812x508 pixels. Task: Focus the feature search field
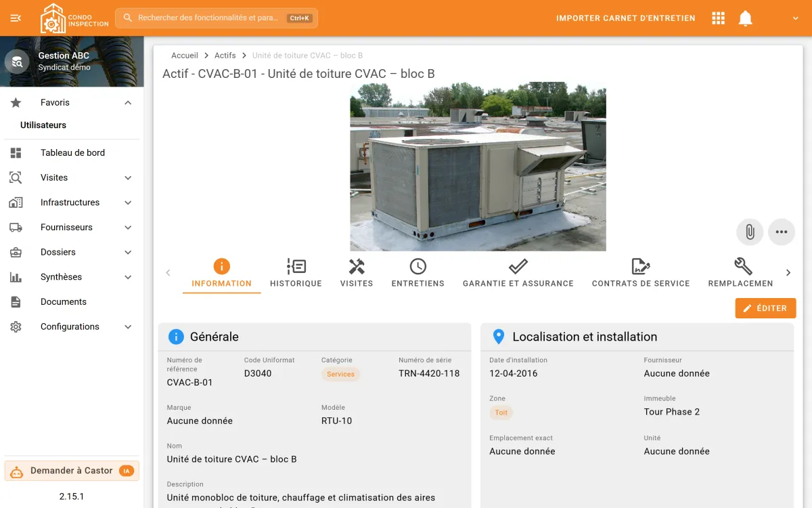[x=216, y=18]
